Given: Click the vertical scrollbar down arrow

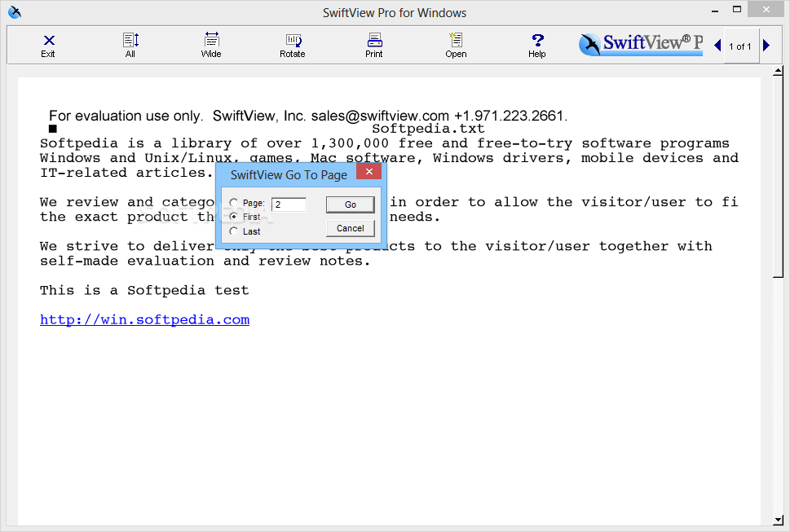Looking at the screenshot, I should [779, 520].
